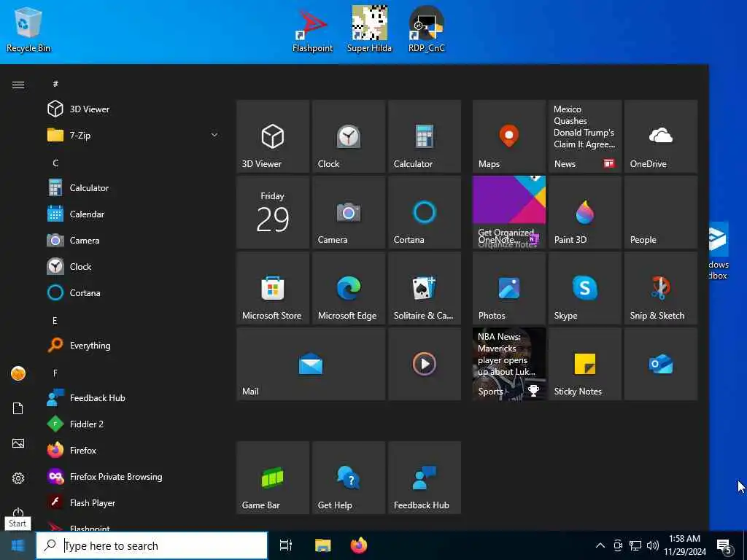Open Firefox Private Browsing

pos(133,476)
